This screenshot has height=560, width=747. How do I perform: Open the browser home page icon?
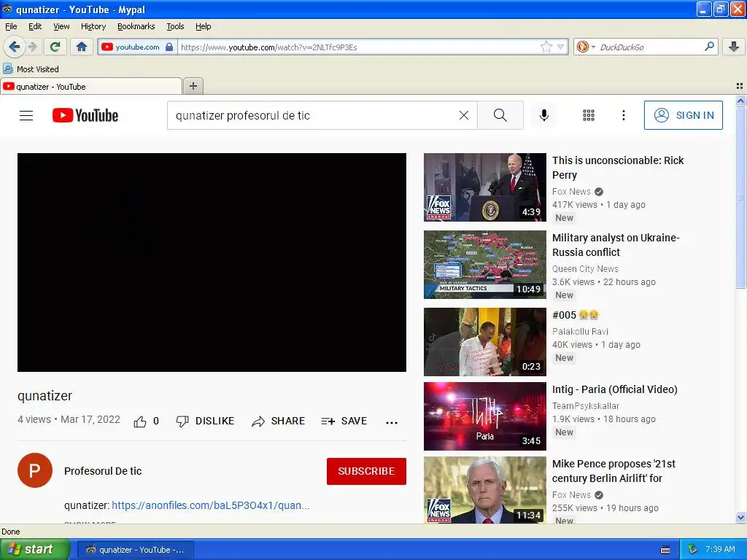click(82, 47)
